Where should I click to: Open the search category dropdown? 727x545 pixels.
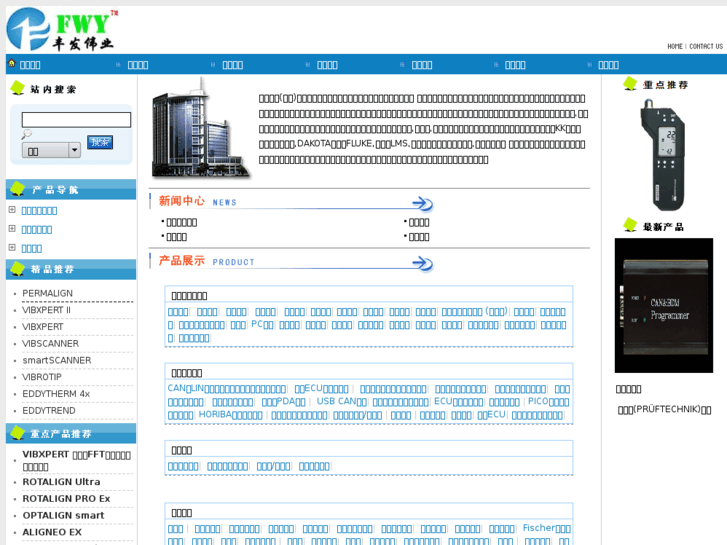pyautogui.click(x=74, y=151)
